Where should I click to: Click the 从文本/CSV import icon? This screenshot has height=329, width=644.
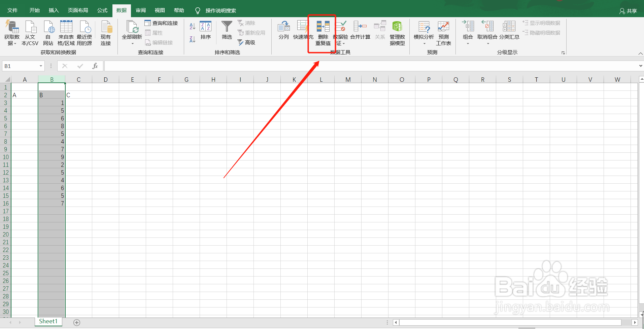(30, 27)
